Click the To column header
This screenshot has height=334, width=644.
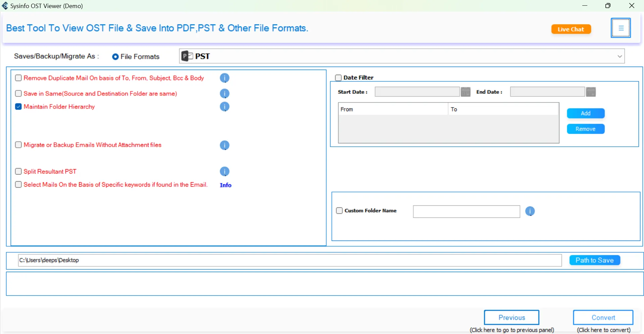pyautogui.click(x=503, y=109)
